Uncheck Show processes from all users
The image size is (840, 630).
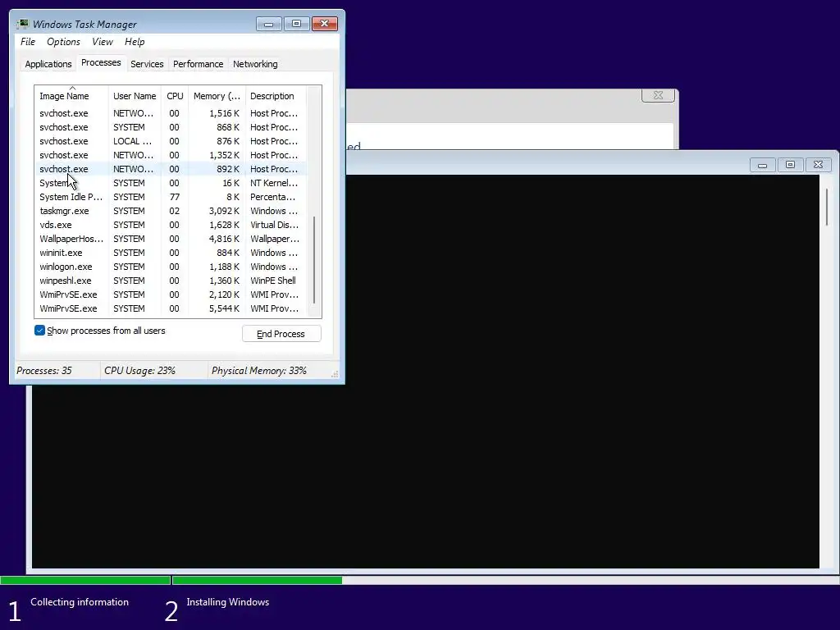pos(39,331)
